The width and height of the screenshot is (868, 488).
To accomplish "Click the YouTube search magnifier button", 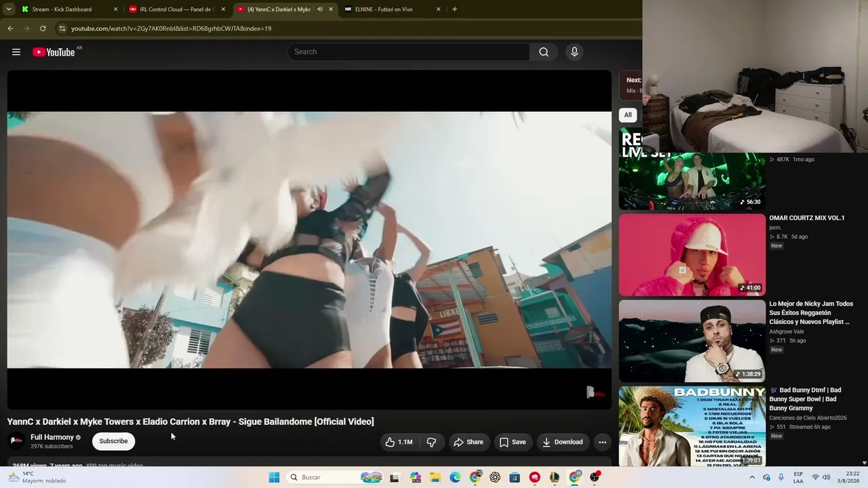I will [544, 52].
